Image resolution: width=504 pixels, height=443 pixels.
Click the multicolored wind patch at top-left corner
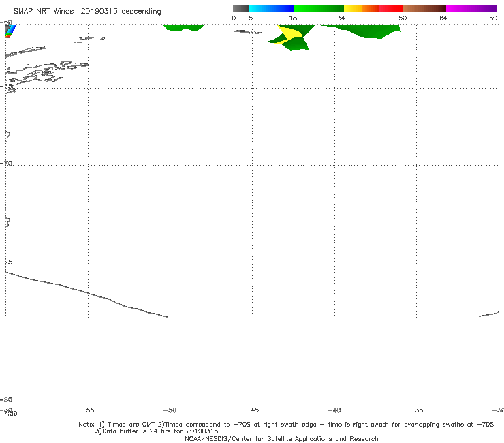click(10, 31)
